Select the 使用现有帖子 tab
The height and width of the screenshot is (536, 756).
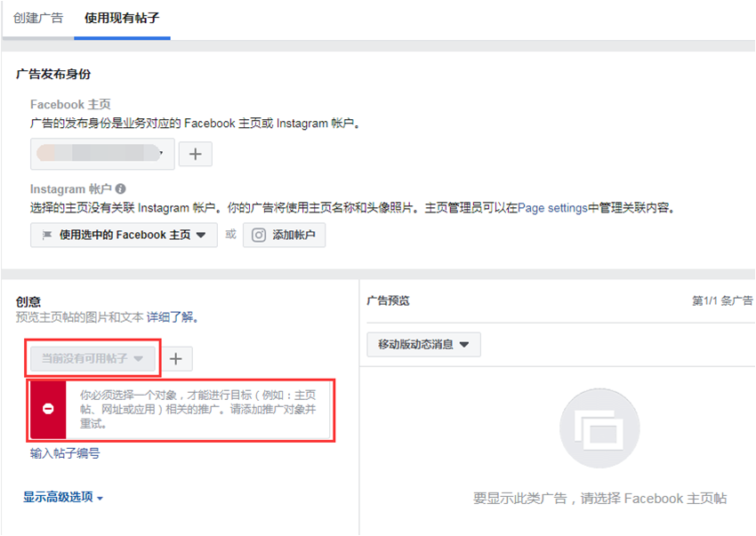(x=122, y=18)
